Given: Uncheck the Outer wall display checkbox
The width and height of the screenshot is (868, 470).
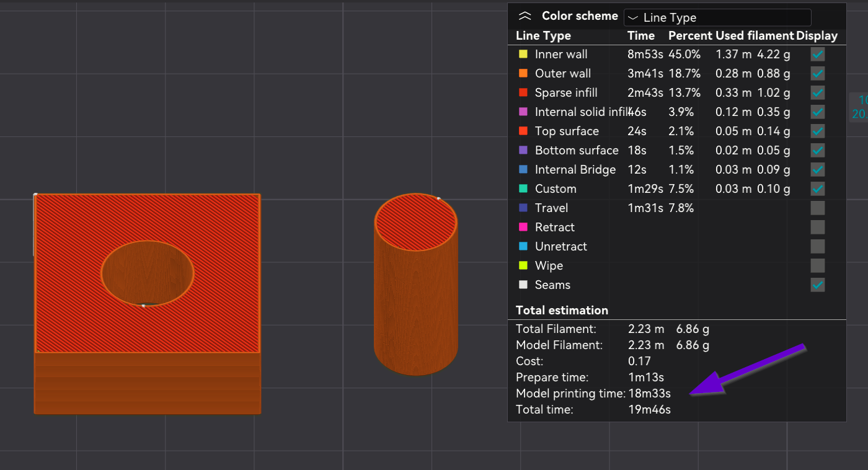Looking at the screenshot, I should tap(818, 73).
